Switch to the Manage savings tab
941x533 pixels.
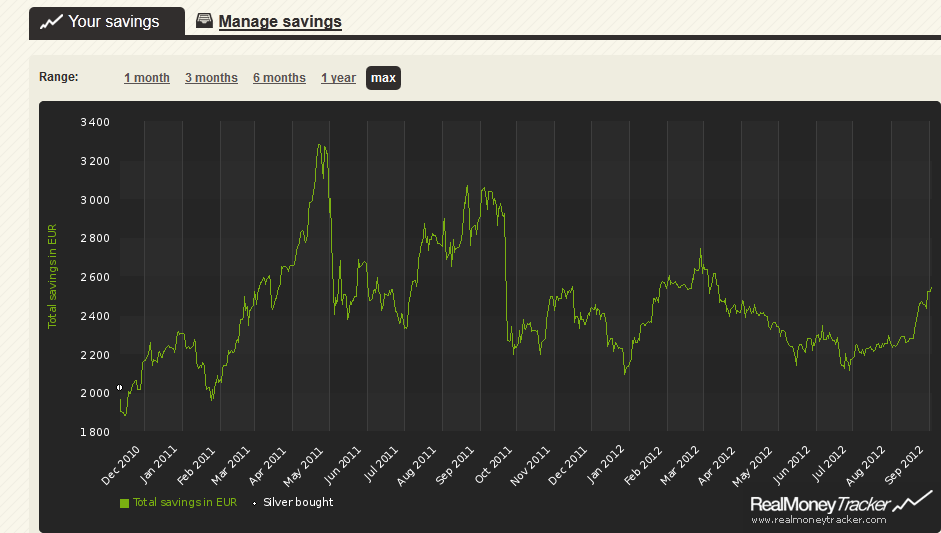(280, 22)
